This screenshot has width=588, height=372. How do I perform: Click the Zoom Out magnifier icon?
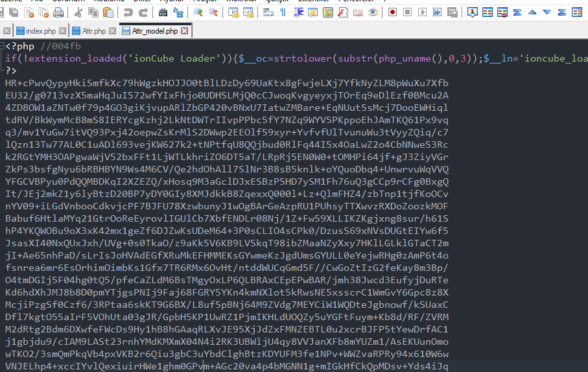[x=213, y=12]
